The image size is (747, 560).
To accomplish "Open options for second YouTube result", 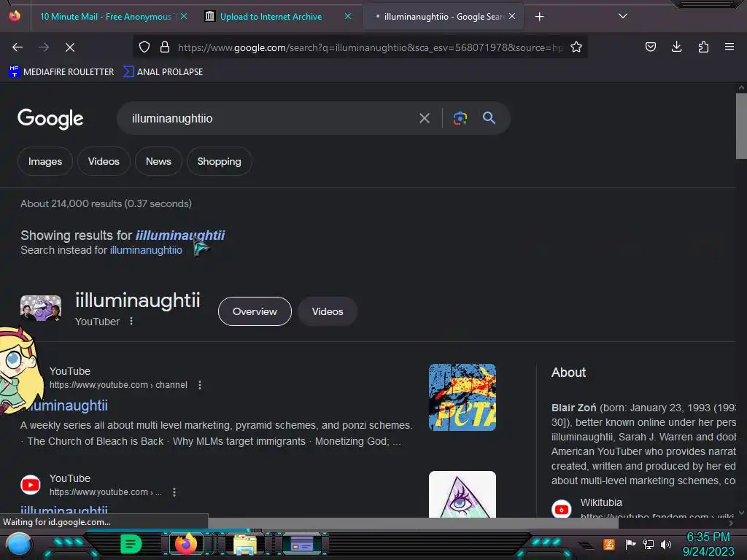I will coord(174,492).
